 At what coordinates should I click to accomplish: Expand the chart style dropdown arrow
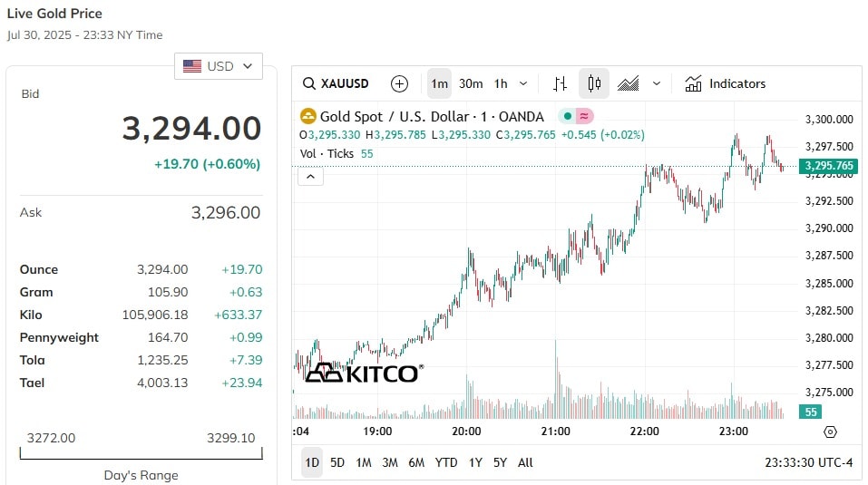657,83
